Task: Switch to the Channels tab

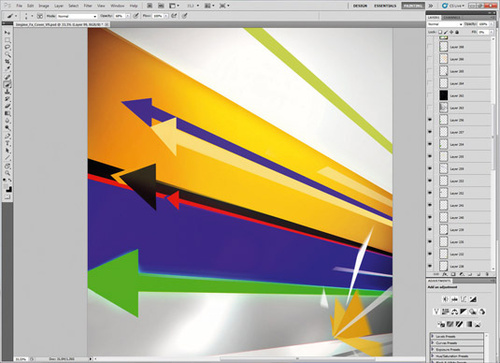Action: point(452,18)
